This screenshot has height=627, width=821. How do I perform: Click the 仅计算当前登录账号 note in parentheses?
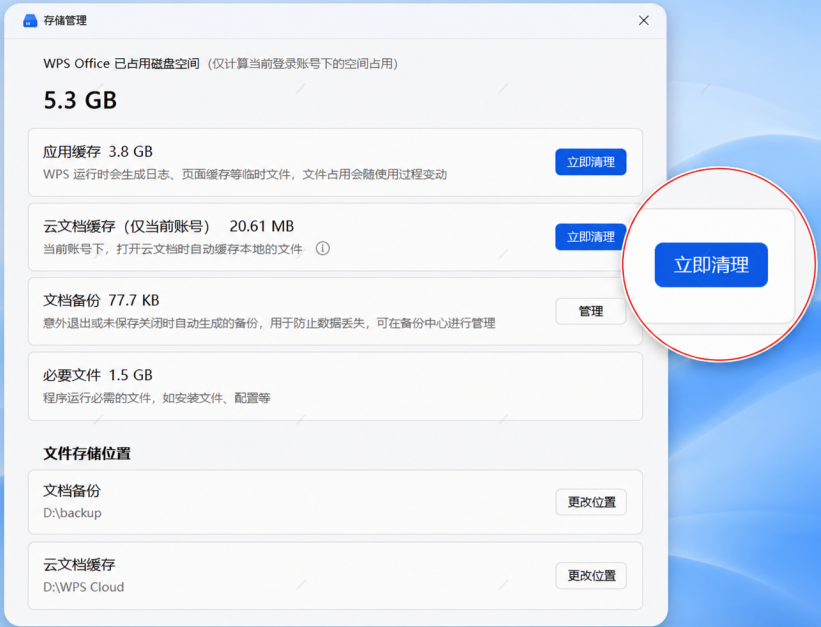click(x=303, y=64)
